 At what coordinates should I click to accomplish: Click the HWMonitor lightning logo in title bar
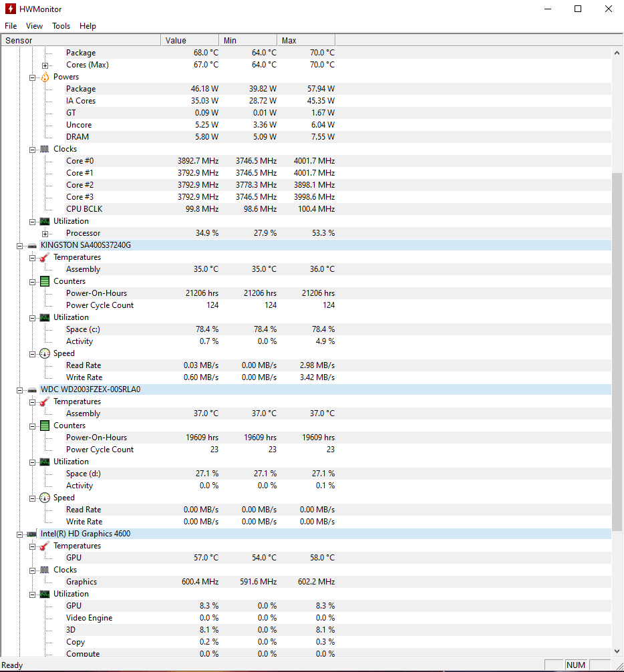point(10,9)
